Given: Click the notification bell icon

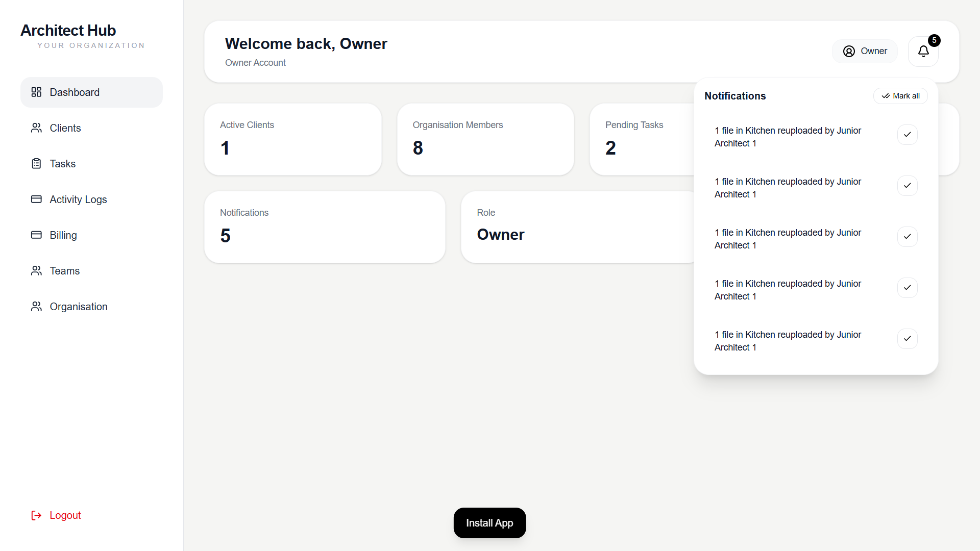Looking at the screenshot, I should [923, 52].
